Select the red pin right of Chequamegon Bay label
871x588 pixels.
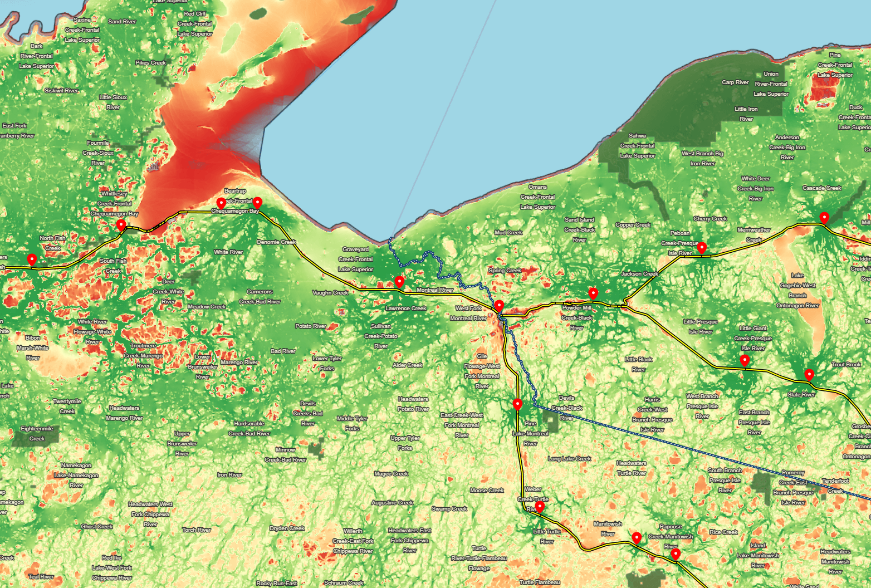point(257,203)
